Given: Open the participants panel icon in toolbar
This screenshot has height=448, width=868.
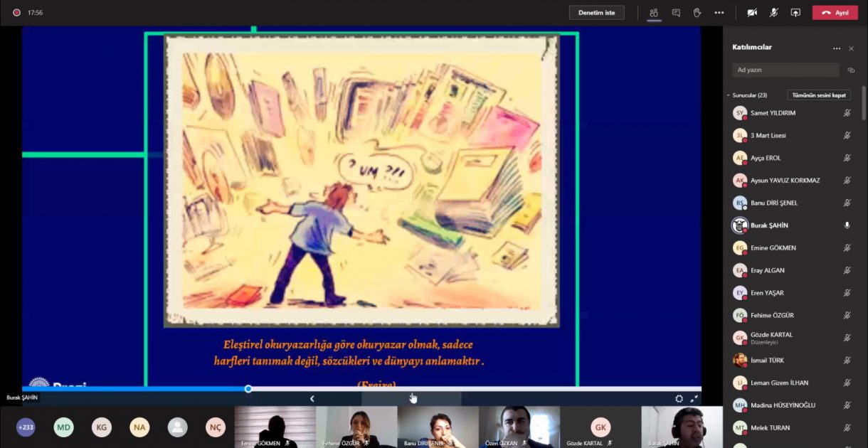Looking at the screenshot, I should 654,13.
